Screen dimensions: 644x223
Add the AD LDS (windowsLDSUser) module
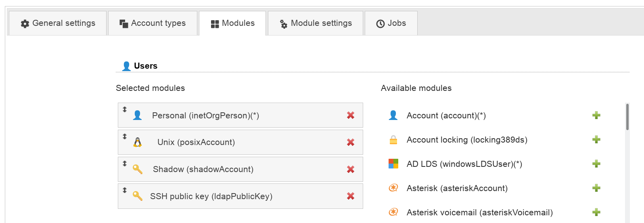tap(596, 164)
